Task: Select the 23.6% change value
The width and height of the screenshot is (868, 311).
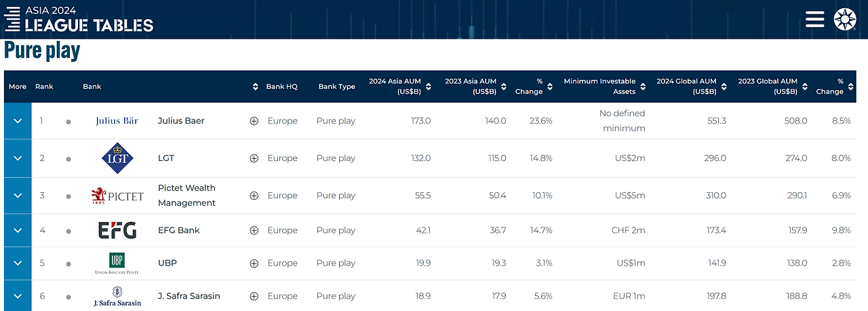Action: (x=540, y=121)
